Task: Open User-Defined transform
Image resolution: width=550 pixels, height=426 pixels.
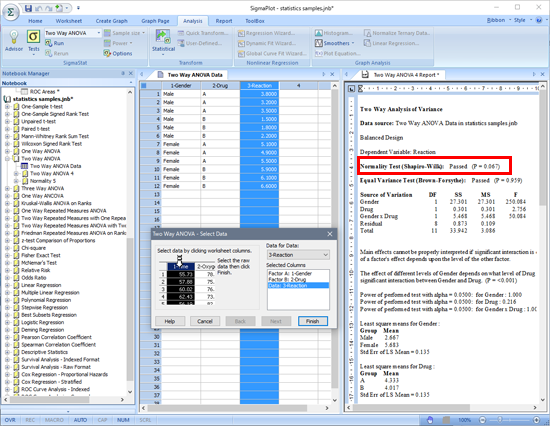Action: (x=200, y=43)
